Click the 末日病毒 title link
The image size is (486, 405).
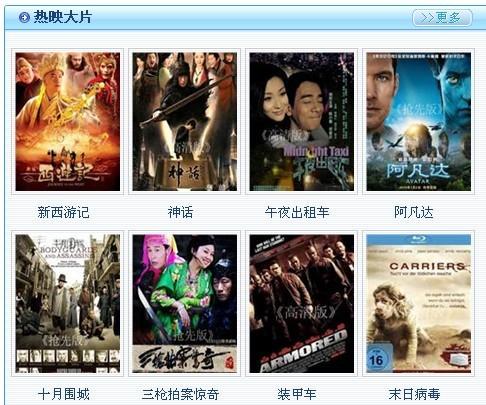[414, 394]
